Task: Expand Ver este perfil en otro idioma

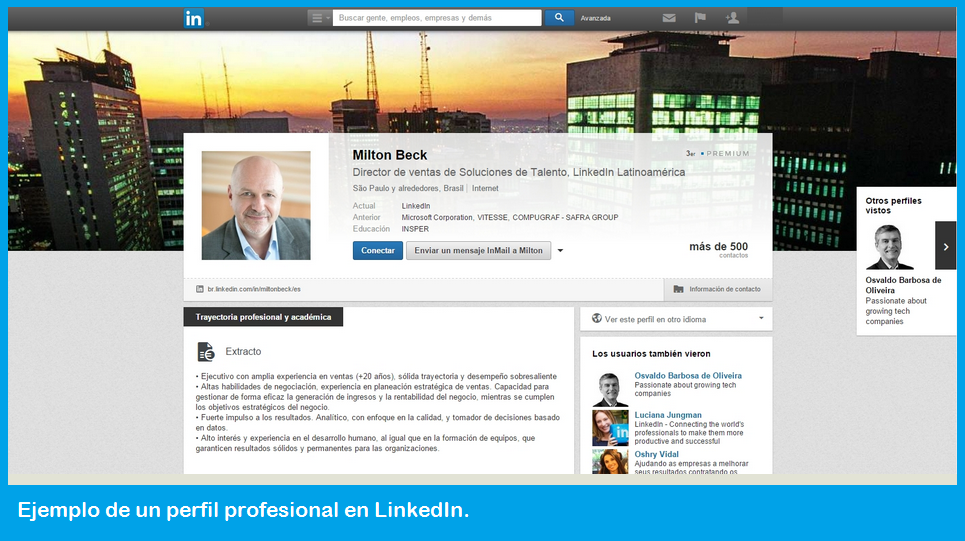Action: click(676, 319)
